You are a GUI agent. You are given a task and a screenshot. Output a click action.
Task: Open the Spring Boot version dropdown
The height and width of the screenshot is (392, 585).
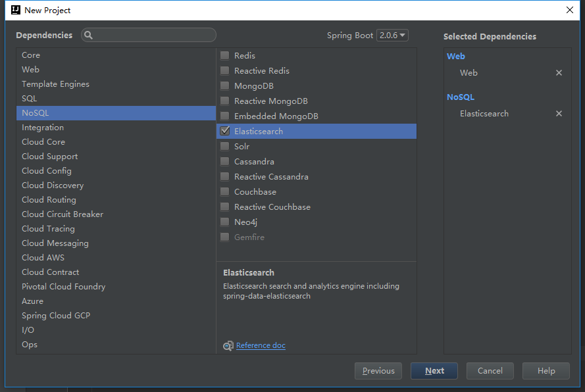coord(392,35)
